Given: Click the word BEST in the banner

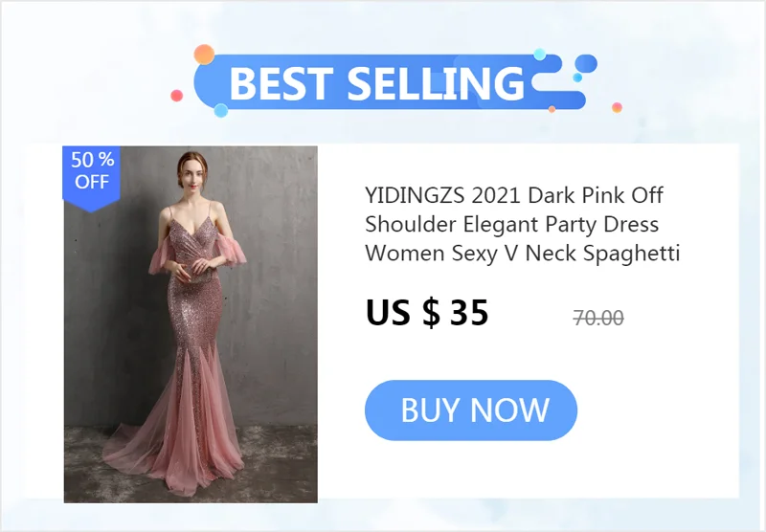Looking at the screenshot, I should (x=282, y=83).
